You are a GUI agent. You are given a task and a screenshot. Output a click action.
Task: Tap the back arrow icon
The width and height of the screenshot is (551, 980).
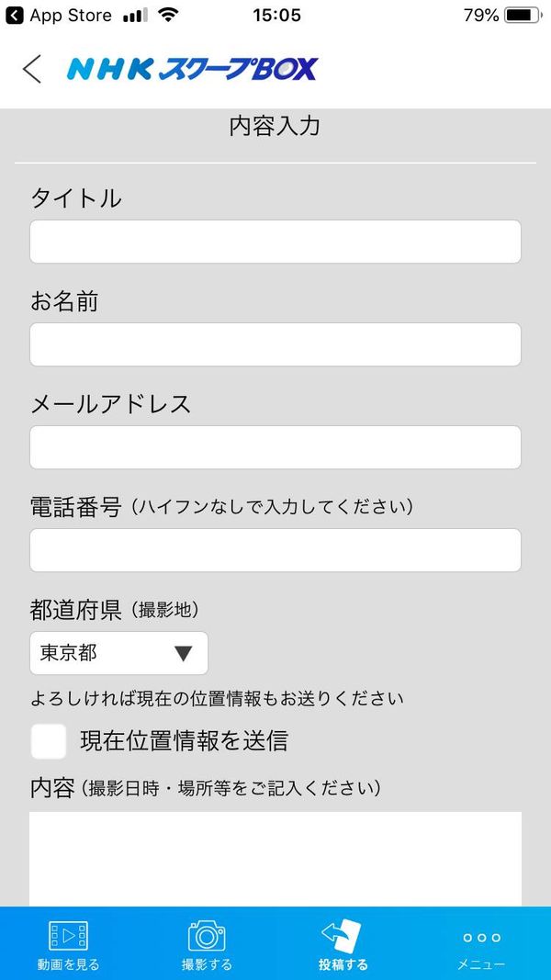pos(32,69)
